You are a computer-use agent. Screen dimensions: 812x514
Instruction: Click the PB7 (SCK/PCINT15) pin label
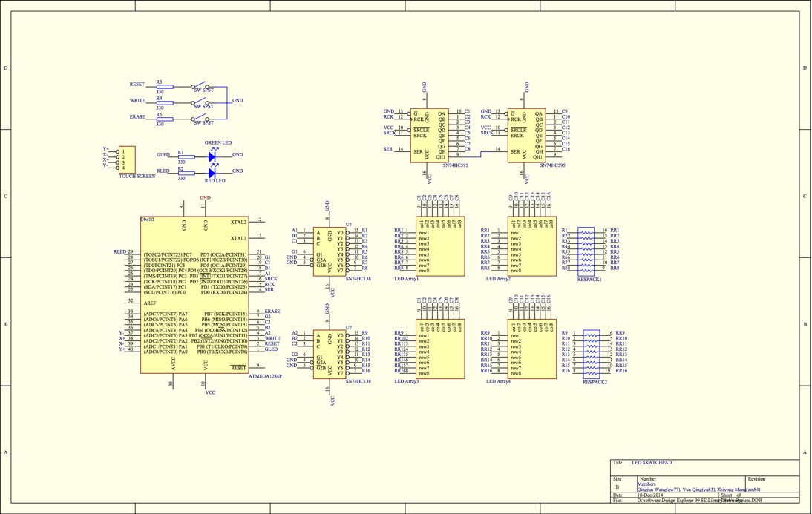pyautogui.click(x=226, y=314)
